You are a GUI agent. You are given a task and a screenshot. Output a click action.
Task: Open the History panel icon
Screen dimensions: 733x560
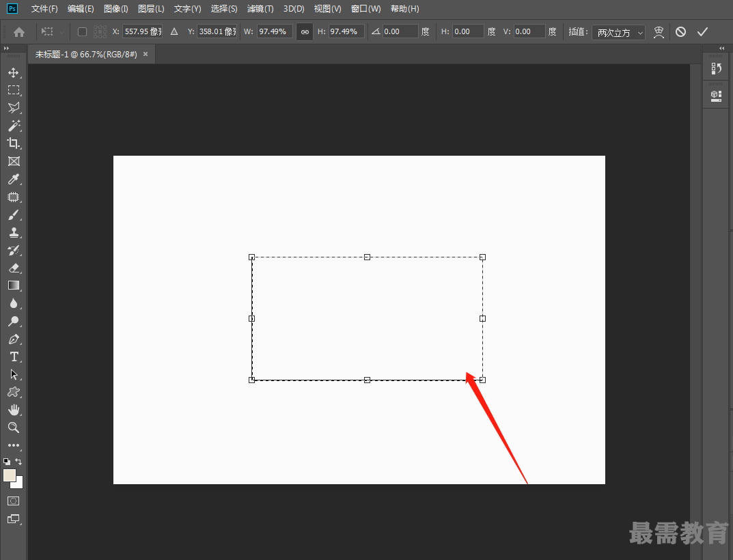coord(716,69)
